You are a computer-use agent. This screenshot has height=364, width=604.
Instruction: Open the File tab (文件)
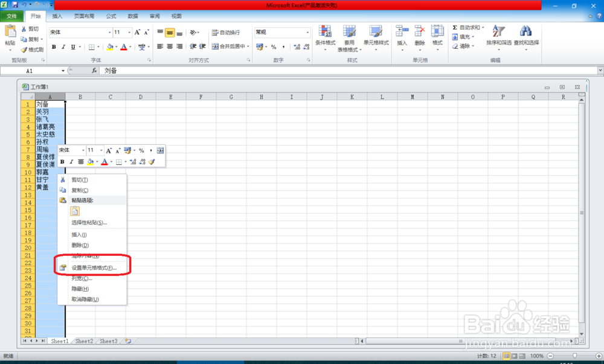[x=11, y=16]
